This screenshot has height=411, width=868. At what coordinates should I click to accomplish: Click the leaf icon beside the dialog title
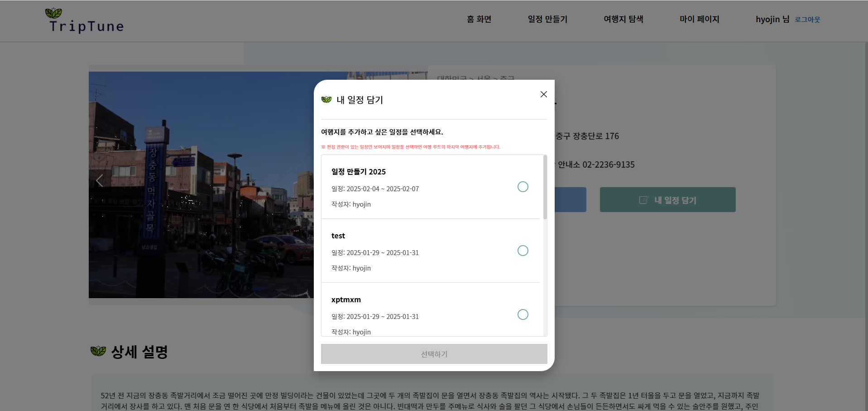click(x=326, y=99)
